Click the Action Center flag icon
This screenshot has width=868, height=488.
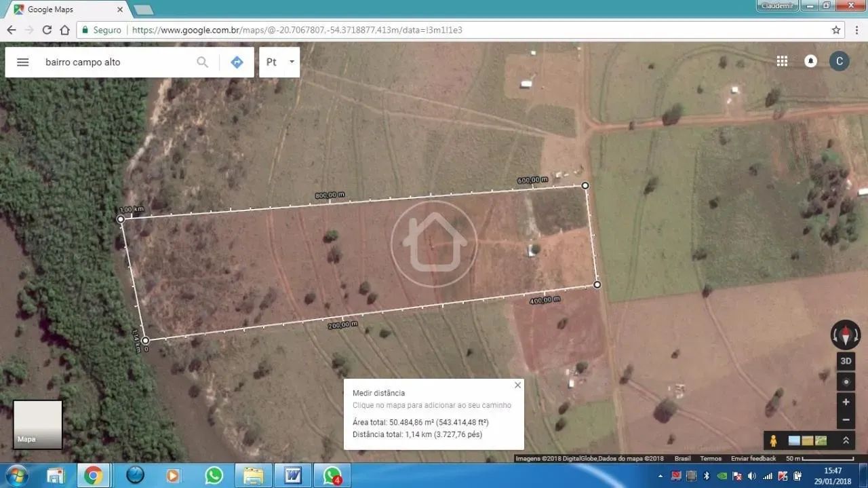(737, 476)
